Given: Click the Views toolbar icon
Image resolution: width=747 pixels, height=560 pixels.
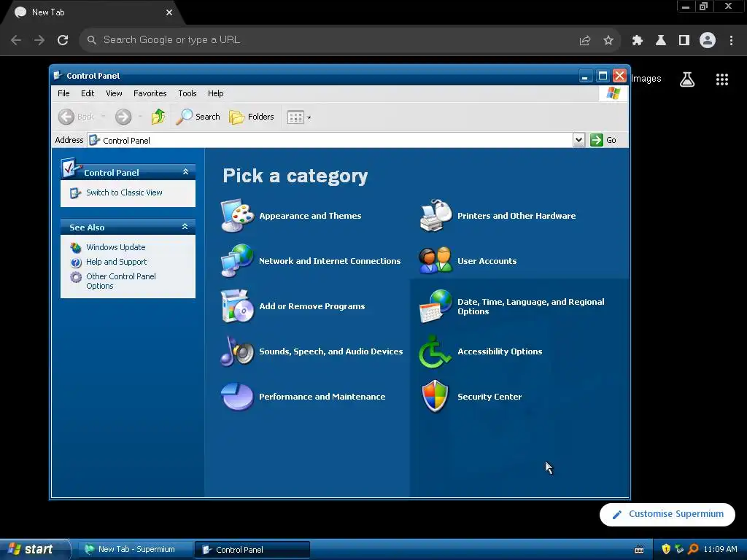Looking at the screenshot, I should pyautogui.click(x=295, y=117).
